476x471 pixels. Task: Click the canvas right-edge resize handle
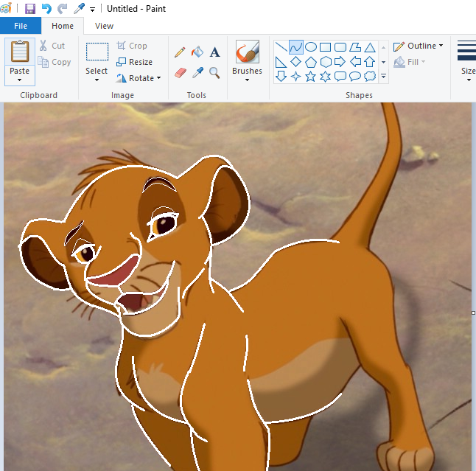pos(473,313)
